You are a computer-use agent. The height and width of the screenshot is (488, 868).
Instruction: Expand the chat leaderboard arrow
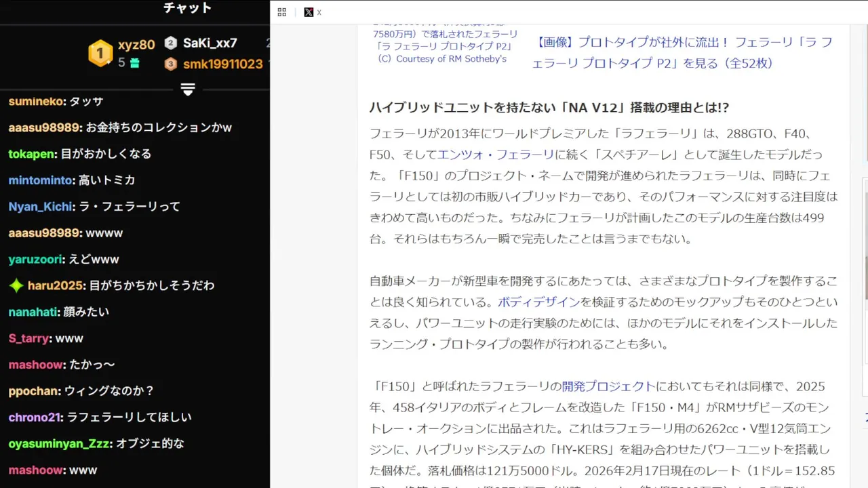(189, 89)
